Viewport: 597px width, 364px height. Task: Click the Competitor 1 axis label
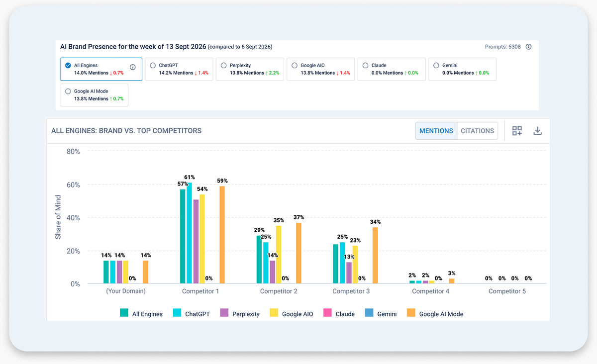[x=200, y=291]
